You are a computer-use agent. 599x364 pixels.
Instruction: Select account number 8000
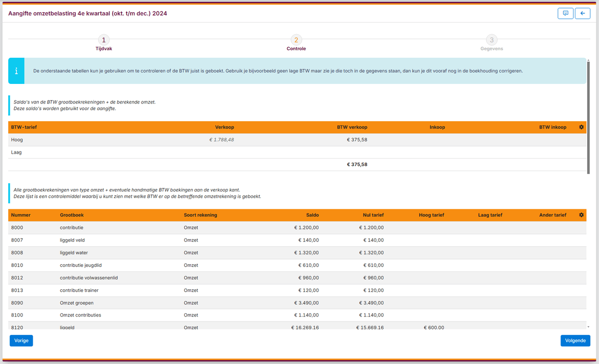17,228
